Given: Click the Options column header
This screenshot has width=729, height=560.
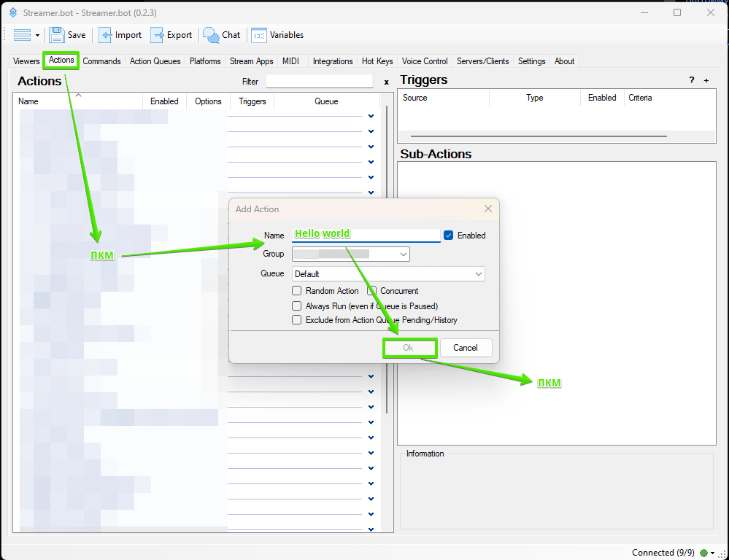Looking at the screenshot, I should coord(208,101).
